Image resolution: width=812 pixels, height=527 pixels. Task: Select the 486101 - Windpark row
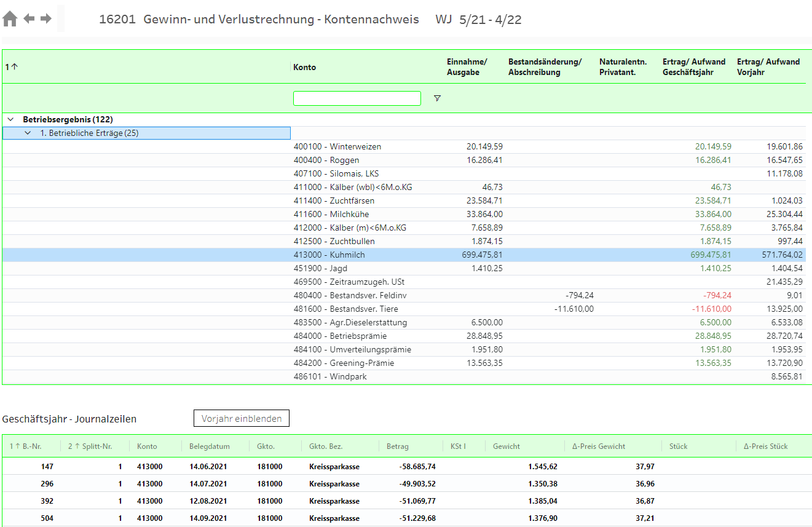[330, 376]
